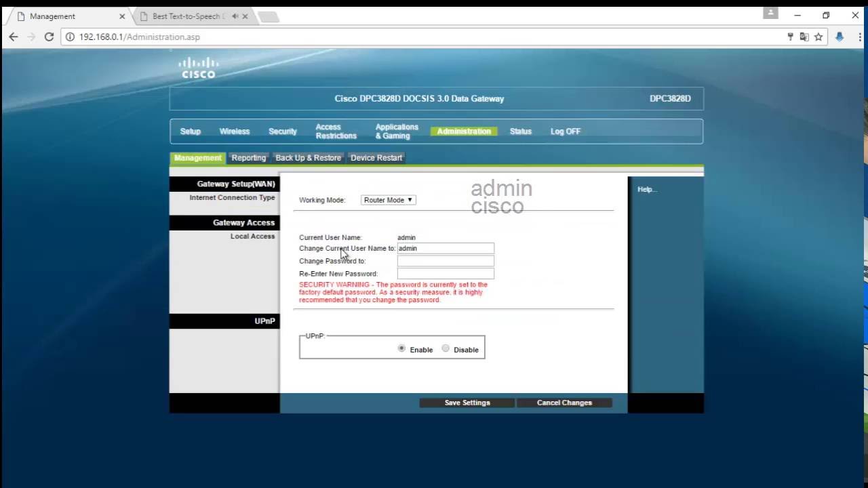Bookmark the page with the star icon
This screenshot has width=868, height=488.
point(818,37)
